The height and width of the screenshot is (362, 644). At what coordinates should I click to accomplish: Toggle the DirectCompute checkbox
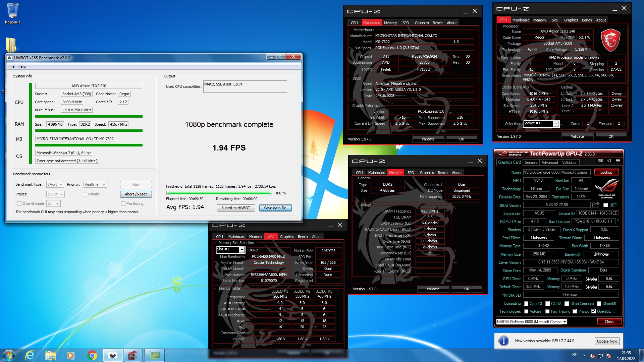(567, 304)
